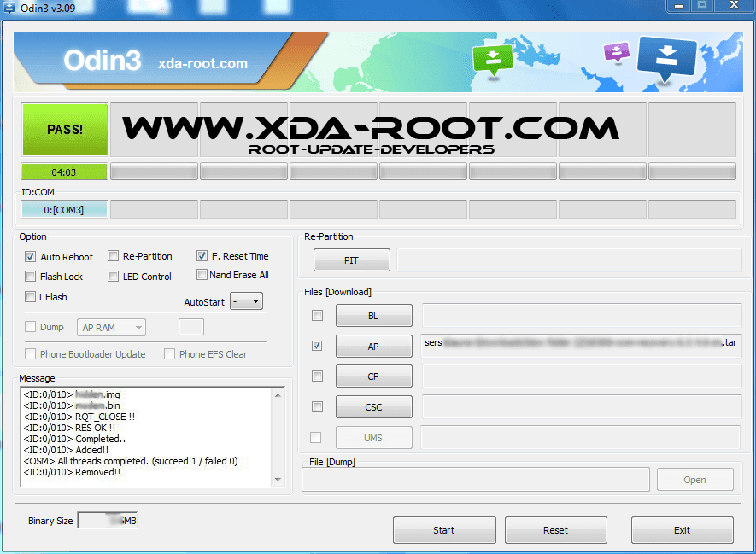The width and height of the screenshot is (756, 554).
Task: Check Phone Bootloader Update option
Action: click(31, 354)
